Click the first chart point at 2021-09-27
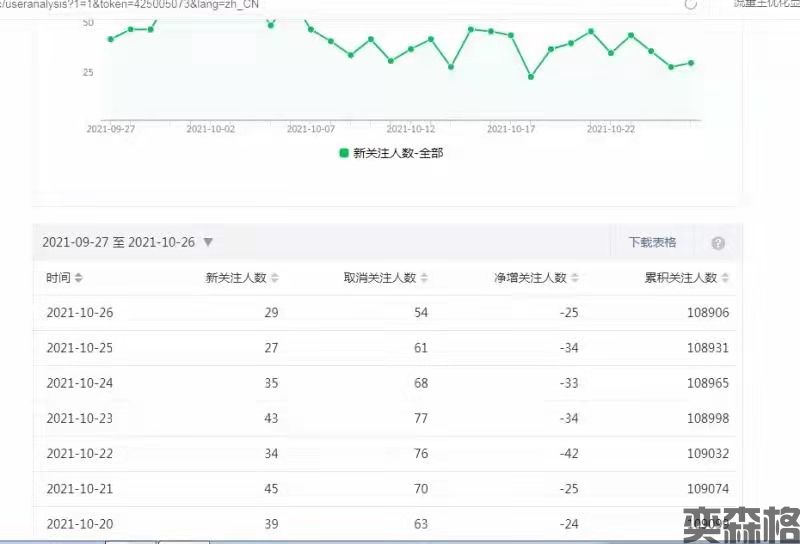This screenshot has width=800, height=544. pyautogui.click(x=111, y=39)
